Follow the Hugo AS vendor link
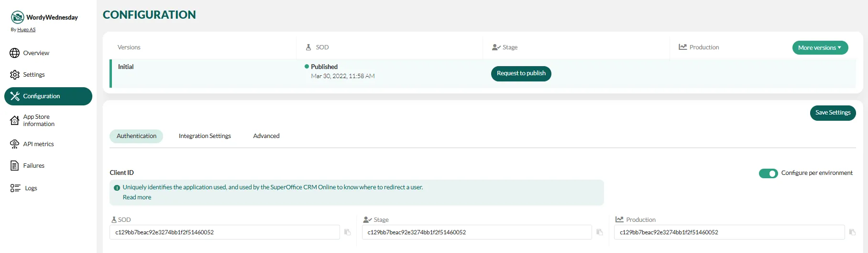This screenshot has width=868, height=253. (26, 30)
